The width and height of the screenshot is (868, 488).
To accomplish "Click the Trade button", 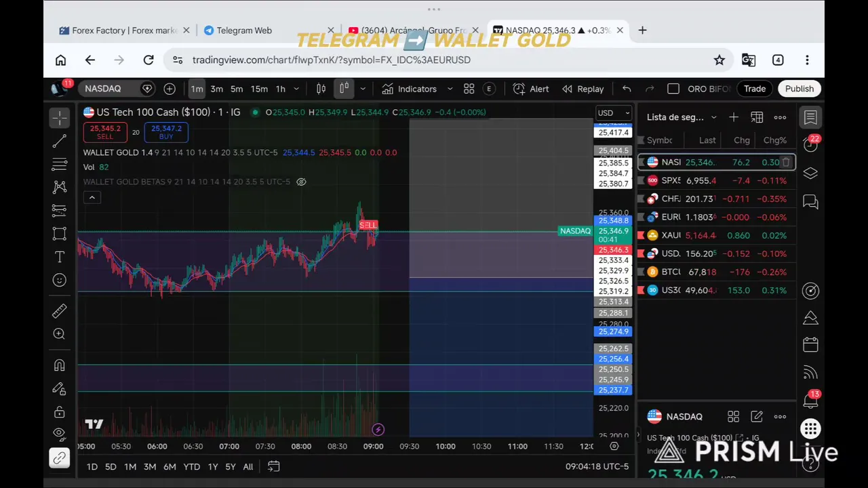I will pyautogui.click(x=755, y=89).
